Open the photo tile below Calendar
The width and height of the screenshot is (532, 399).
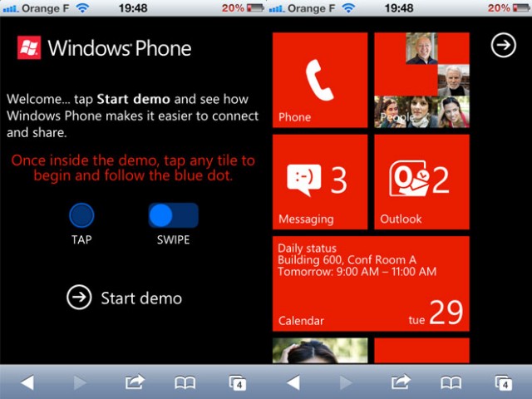point(320,351)
